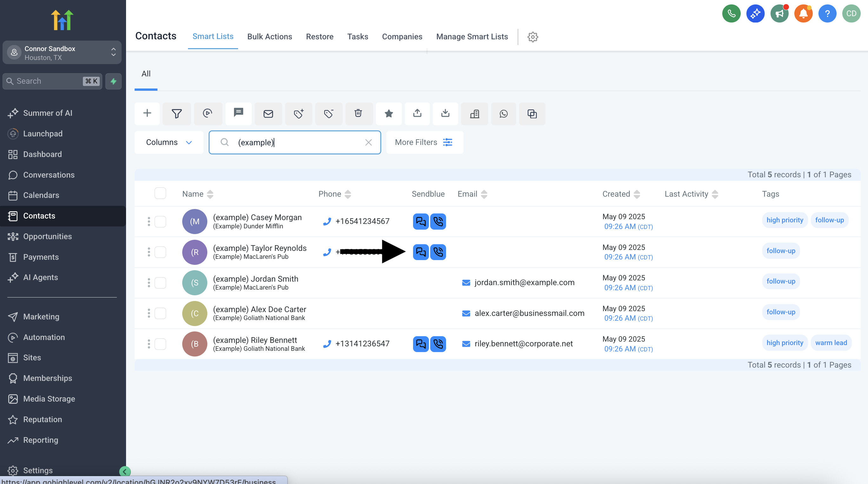The height and width of the screenshot is (484, 868).
Task: Expand Connor Sandbox account switcher
Action: [x=62, y=53]
